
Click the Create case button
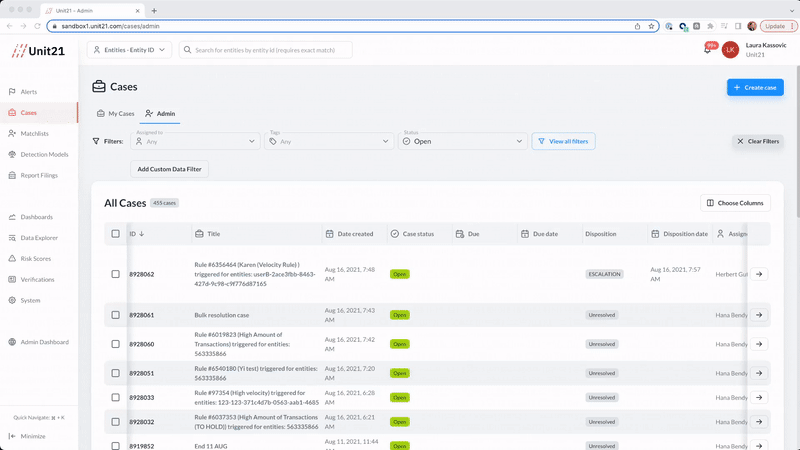click(x=754, y=88)
